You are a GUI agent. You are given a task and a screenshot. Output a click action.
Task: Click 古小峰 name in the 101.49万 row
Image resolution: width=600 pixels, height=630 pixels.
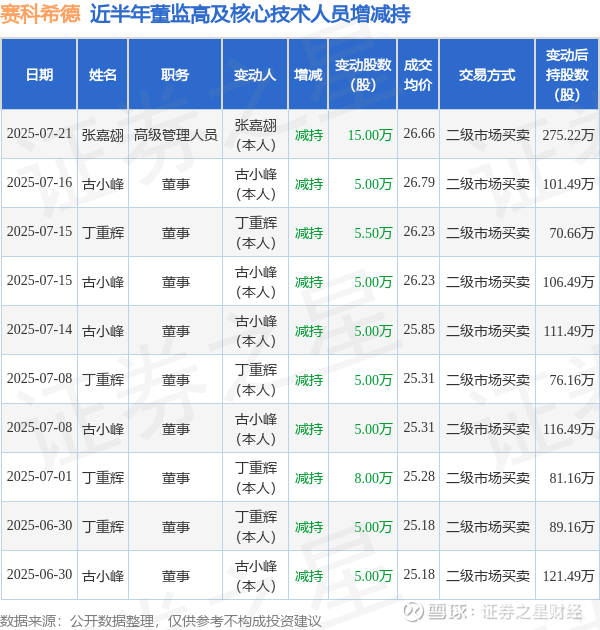[x=103, y=184]
